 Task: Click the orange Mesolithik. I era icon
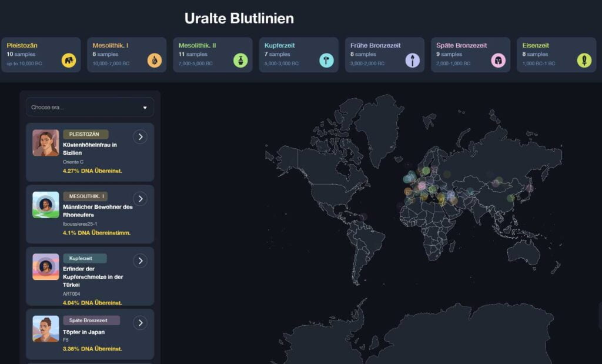(155, 60)
